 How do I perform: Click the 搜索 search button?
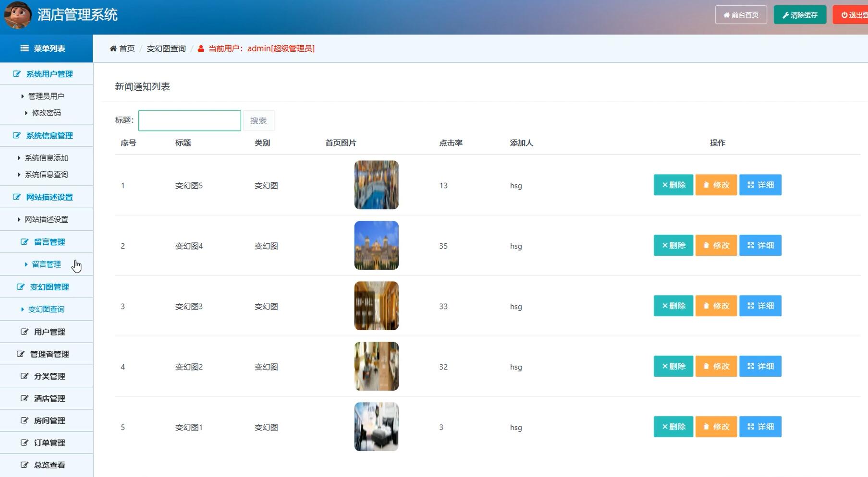point(258,120)
